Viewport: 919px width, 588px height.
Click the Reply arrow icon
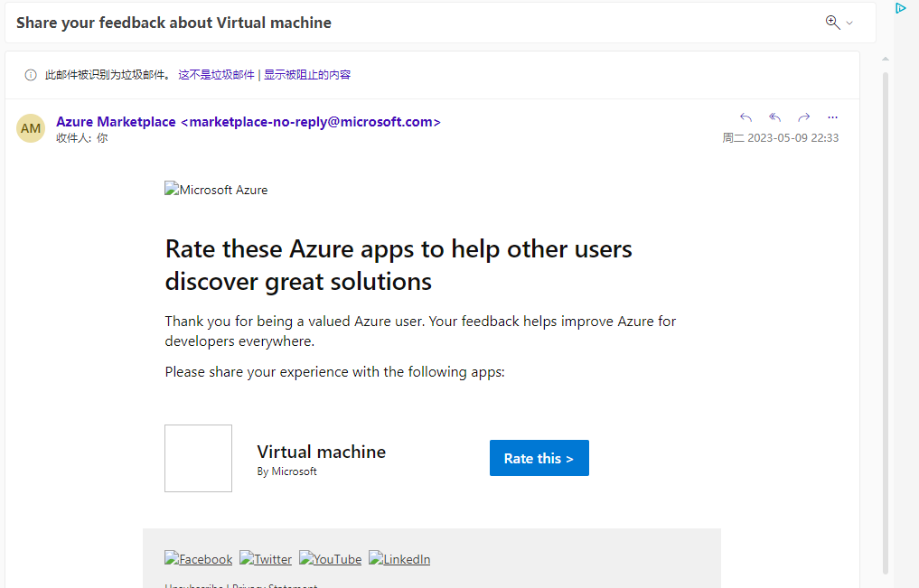pyautogui.click(x=746, y=117)
